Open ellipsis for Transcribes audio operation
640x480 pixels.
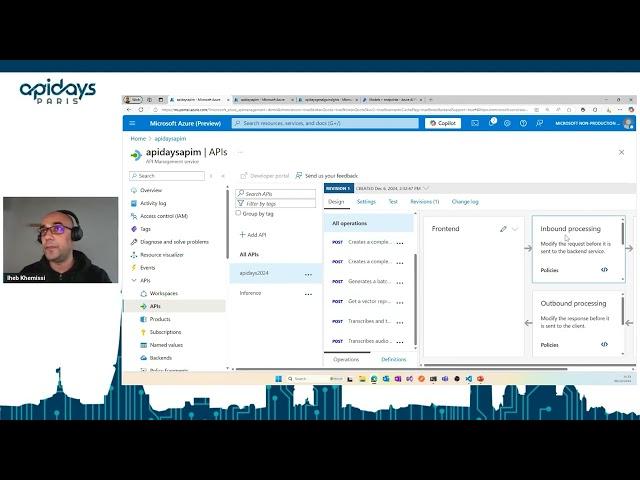click(x=400, y=342)
